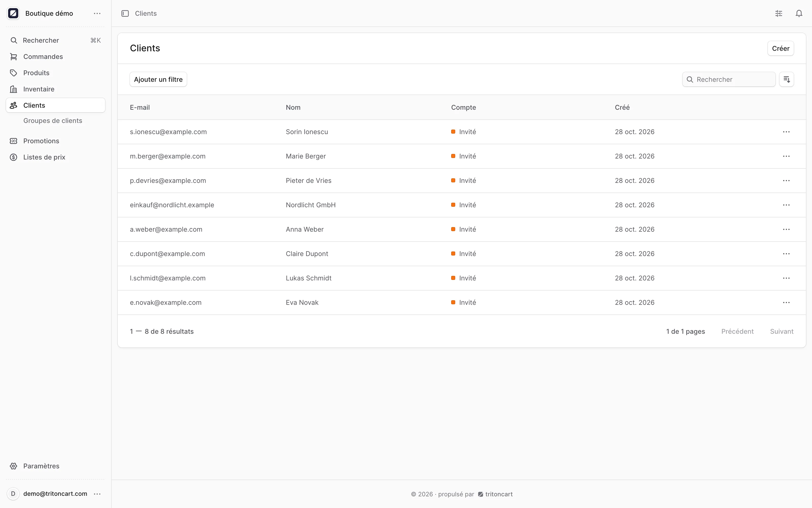Click the Compte column header
The height and width of the screenshot is (508, 812).
click(x=463, y=107)
